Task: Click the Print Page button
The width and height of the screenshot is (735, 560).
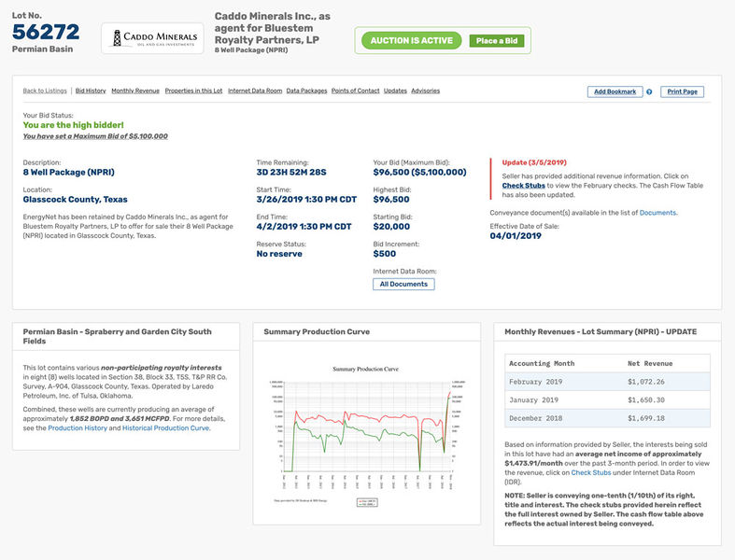Action: pos(683,91)
